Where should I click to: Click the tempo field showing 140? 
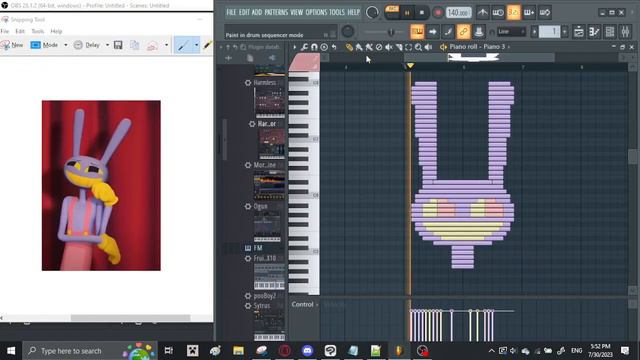point(458,13)
